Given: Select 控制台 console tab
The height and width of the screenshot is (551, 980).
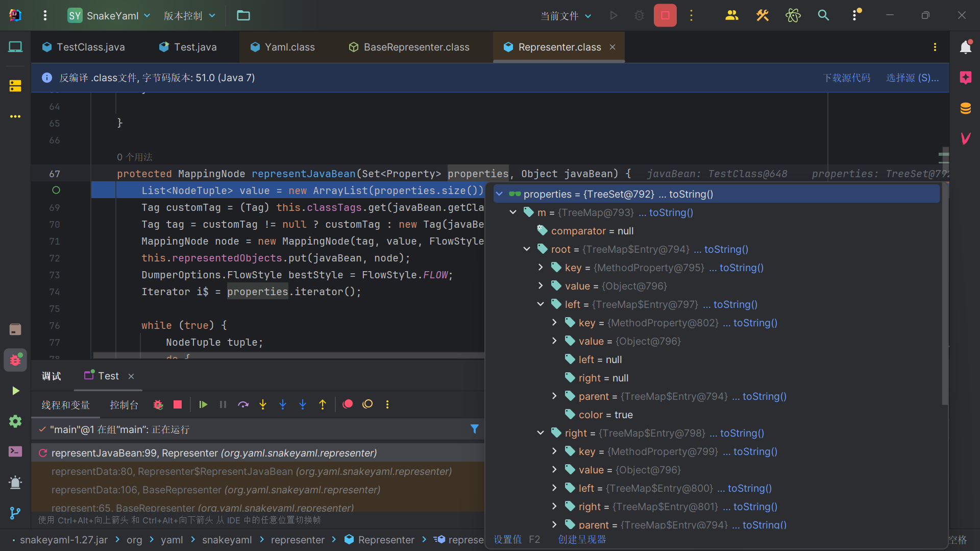Looking at the screenshot, I should pos(124,405).
